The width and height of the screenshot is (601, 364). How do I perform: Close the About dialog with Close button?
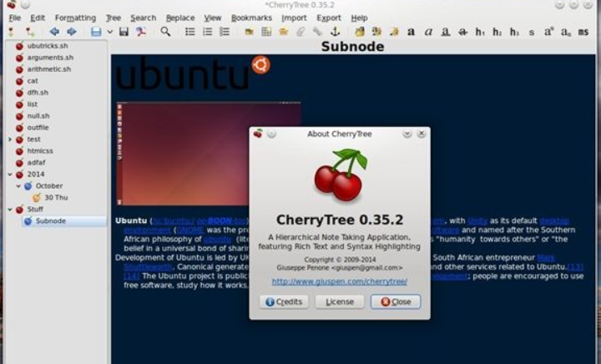pyautogui.click(x=395, y=301)
